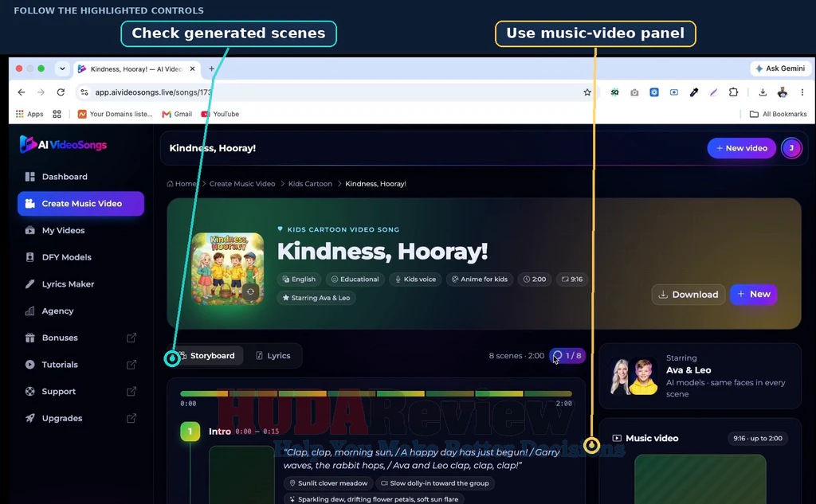Click Slow dolly-in toward the group tag
This screenshot has height=504, width=816.
(x=435, y=483)
